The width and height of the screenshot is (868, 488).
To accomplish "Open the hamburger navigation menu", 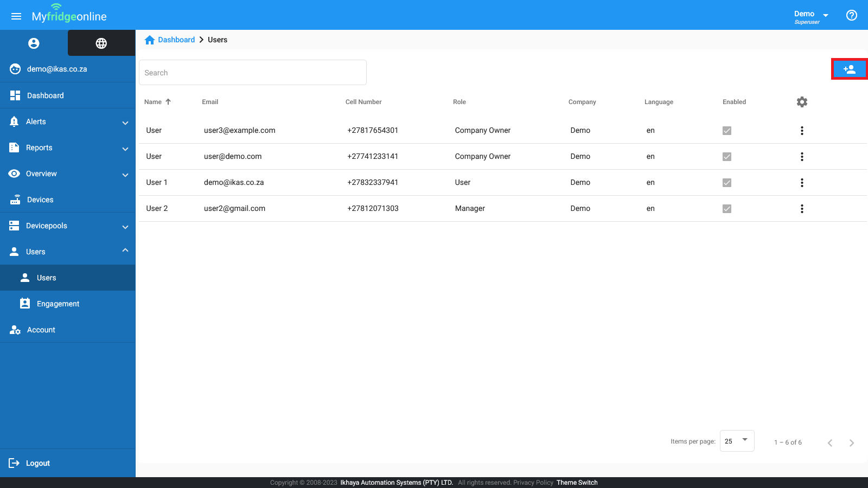I will pyautogui.click(x=16, y=16).
